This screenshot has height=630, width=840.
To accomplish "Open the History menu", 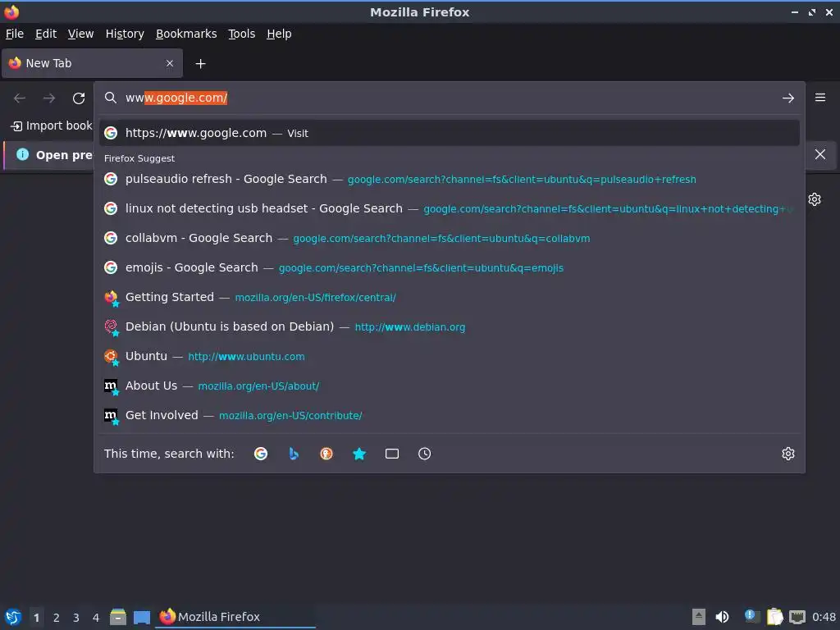I will 125,34.
